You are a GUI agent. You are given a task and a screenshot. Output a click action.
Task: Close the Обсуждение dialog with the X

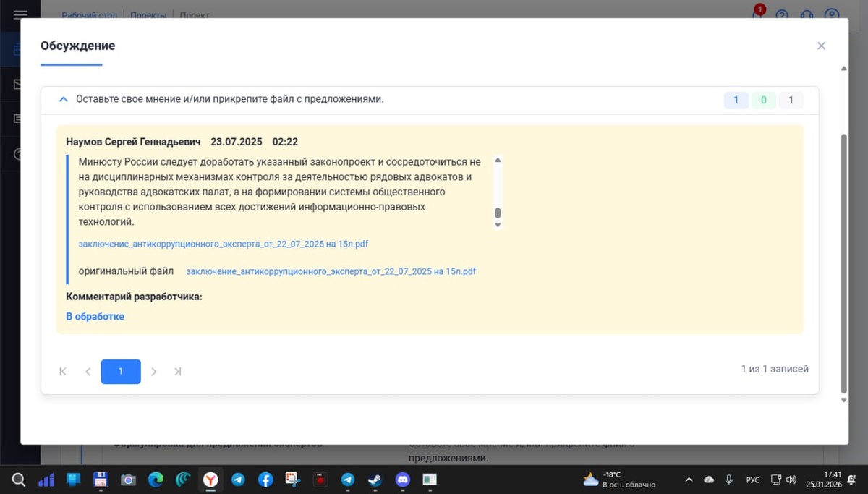tap(821, 46)
